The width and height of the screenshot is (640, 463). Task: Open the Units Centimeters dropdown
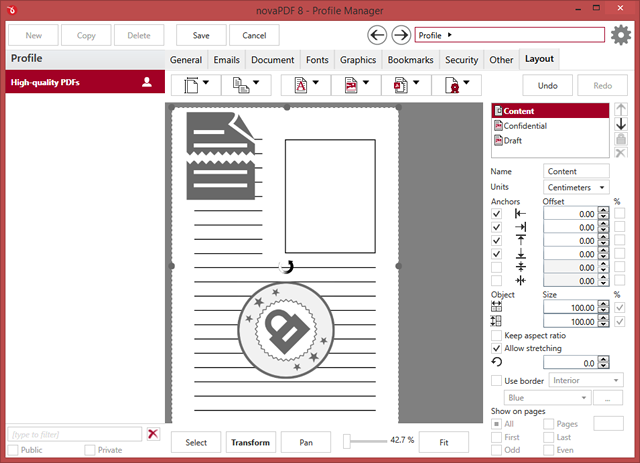[576, 187]
